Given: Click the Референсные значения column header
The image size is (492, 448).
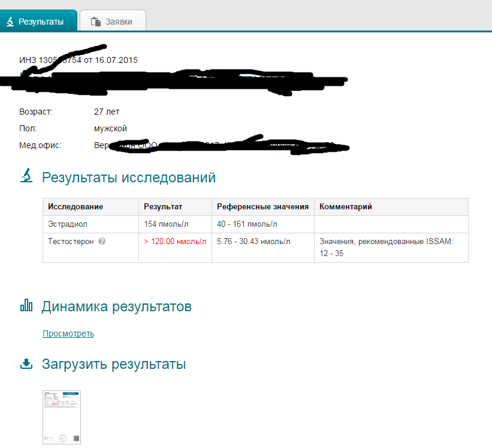Looking at the screenshot, I should 262,206.
